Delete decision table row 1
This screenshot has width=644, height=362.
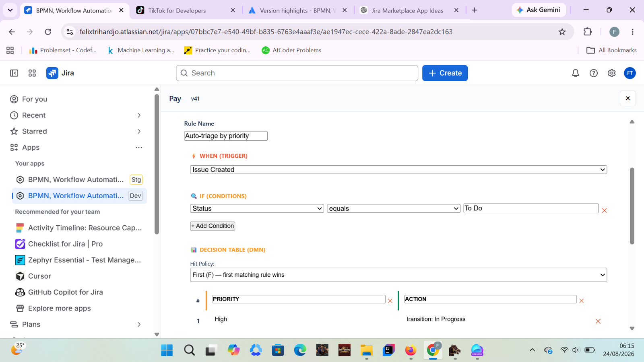coord(598,321)
